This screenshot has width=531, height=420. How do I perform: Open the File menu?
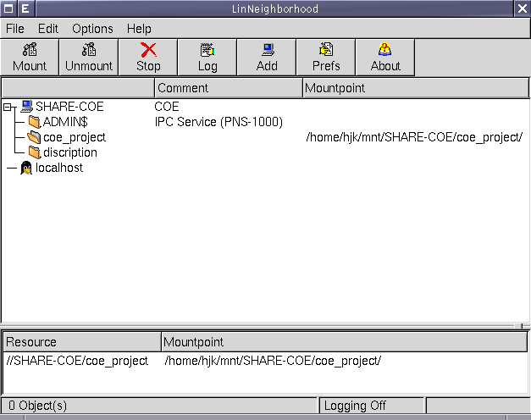[x=16, y=29]
